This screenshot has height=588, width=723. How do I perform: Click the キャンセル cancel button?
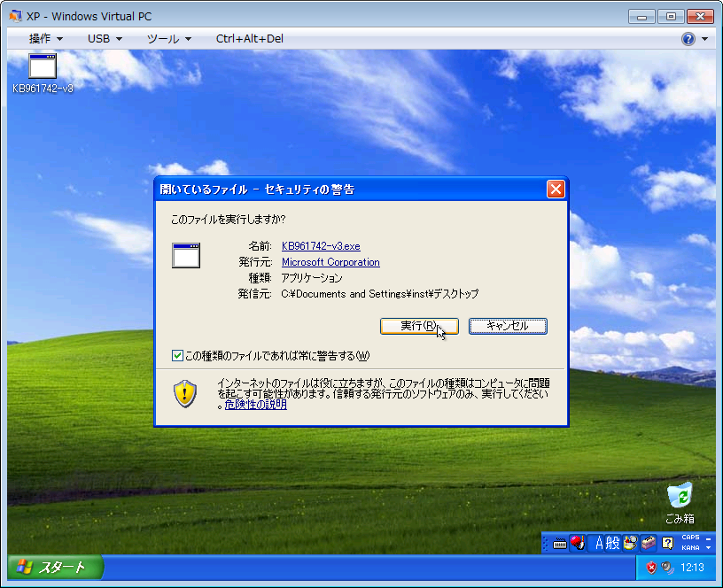coord(508,326)
